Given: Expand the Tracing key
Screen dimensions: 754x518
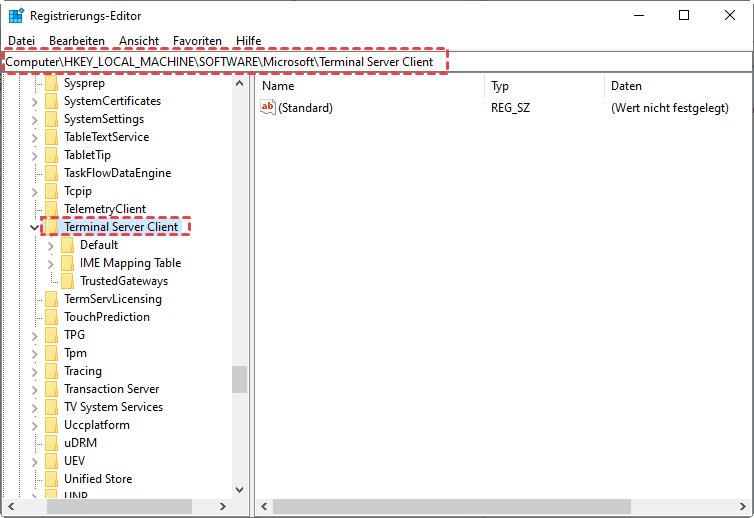Looking at the screenshot, I should pos(35,372).
